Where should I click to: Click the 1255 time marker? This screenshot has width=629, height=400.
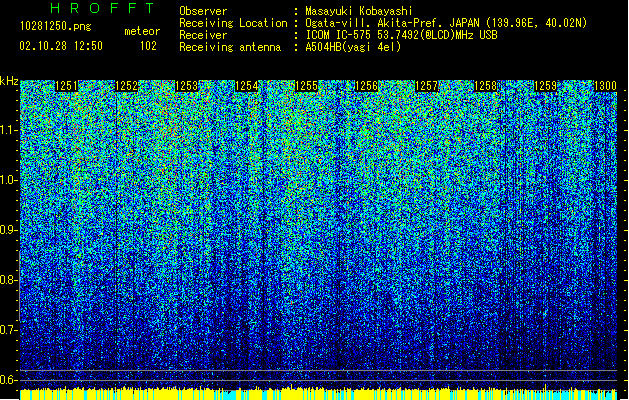(306, 86)
